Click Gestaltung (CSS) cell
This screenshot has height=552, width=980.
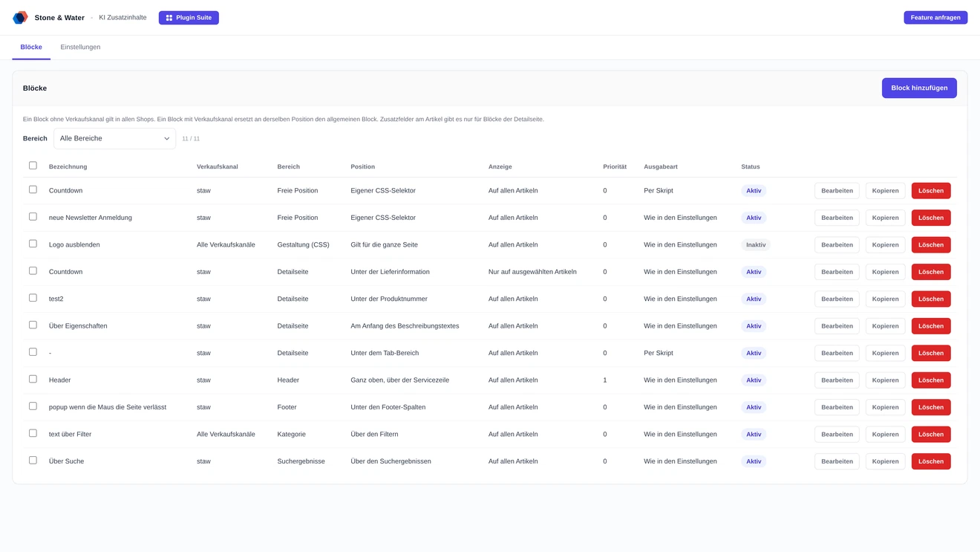[x=303, y=244]
